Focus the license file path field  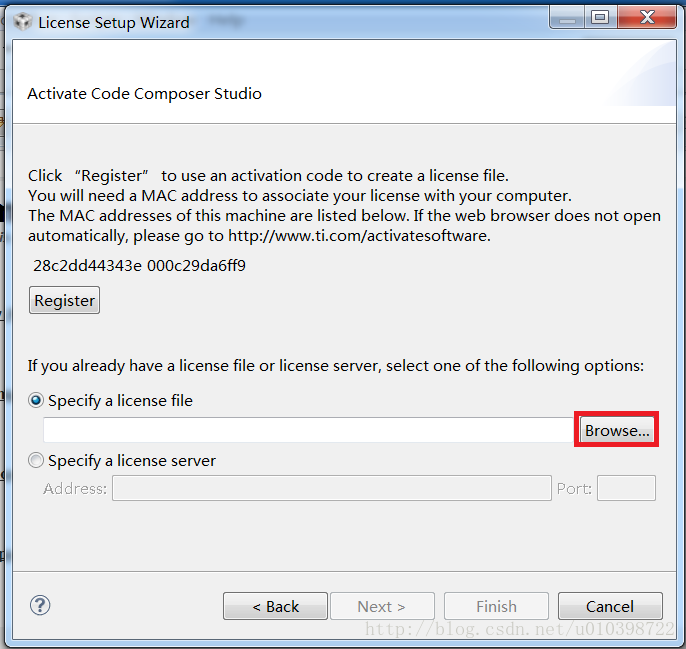coord(309,430)
